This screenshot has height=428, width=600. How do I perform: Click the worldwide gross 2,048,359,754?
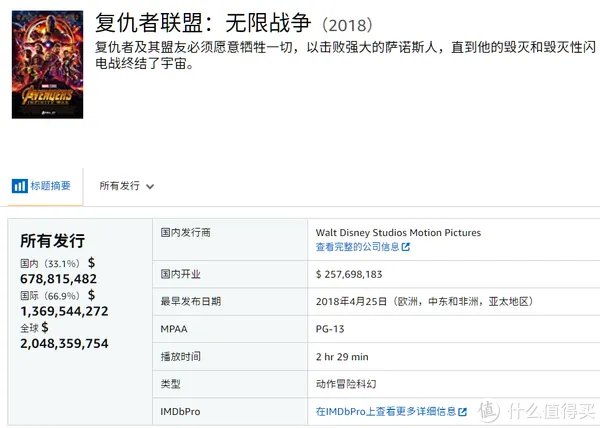[x=64, y=343]
